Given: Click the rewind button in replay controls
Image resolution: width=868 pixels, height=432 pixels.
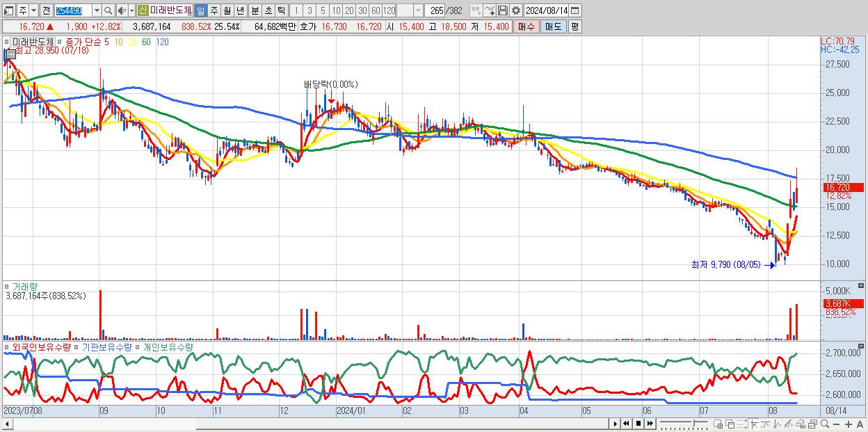Looking at the screenshot, I should tap(626, 424).
